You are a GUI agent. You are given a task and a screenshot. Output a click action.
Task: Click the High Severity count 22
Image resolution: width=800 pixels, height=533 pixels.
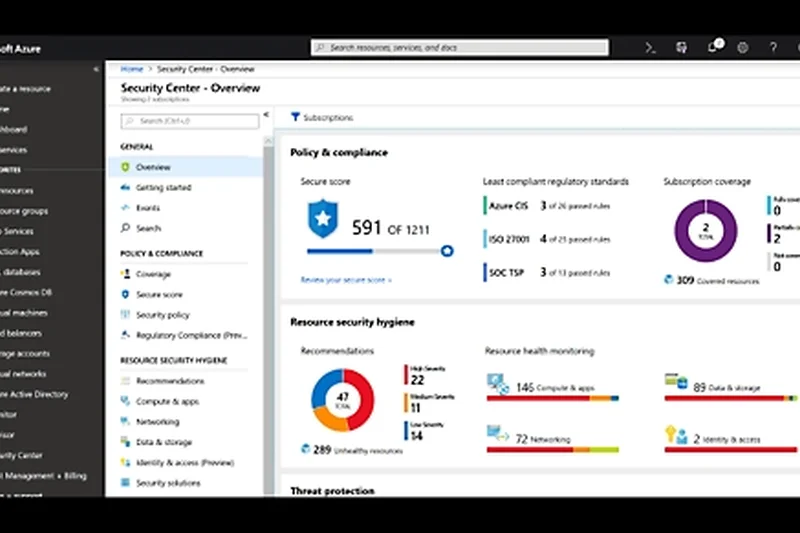pos(417,380)
